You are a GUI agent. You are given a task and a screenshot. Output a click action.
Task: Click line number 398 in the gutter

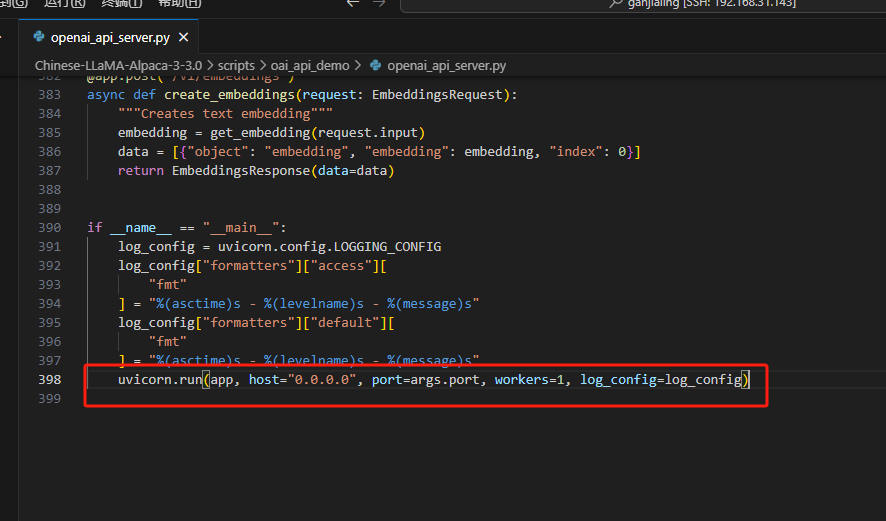pyautogui.click(x=50, y=379)
